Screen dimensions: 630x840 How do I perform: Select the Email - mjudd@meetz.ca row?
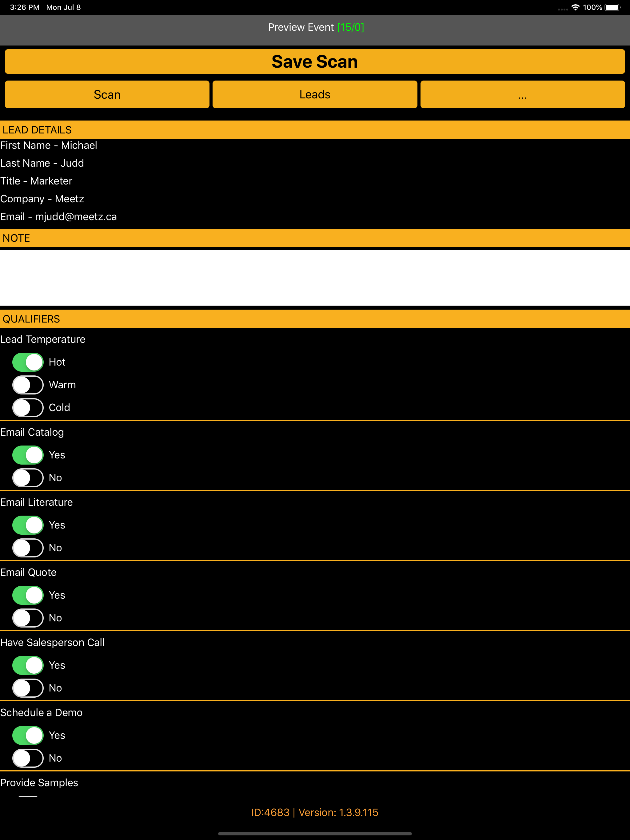pyautogui.click(x=58, y=217)
